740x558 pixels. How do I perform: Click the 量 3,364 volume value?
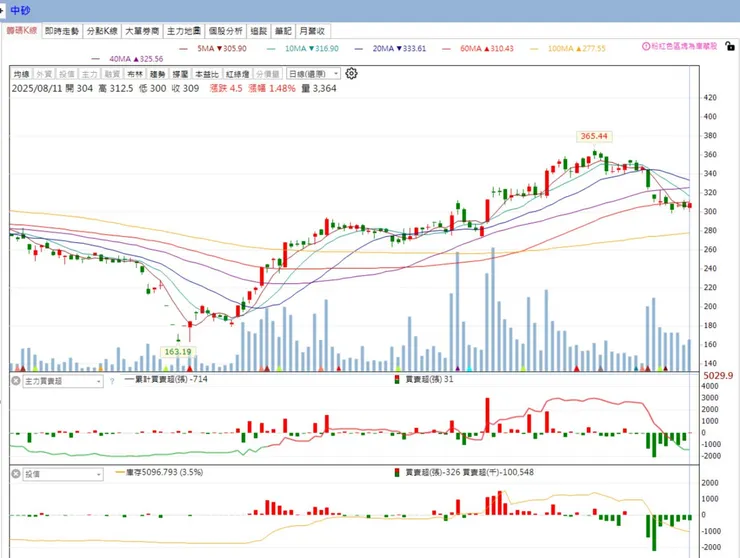319,88
